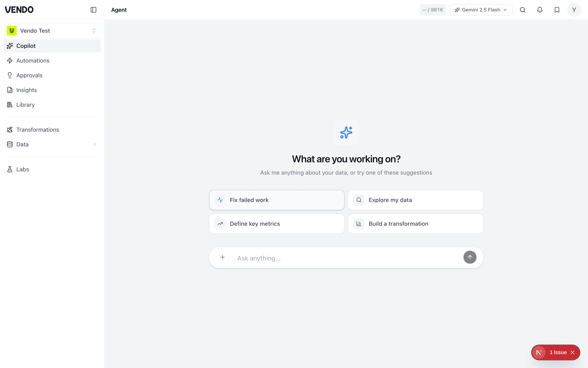Send the message with arrow button

click(470, 257)
